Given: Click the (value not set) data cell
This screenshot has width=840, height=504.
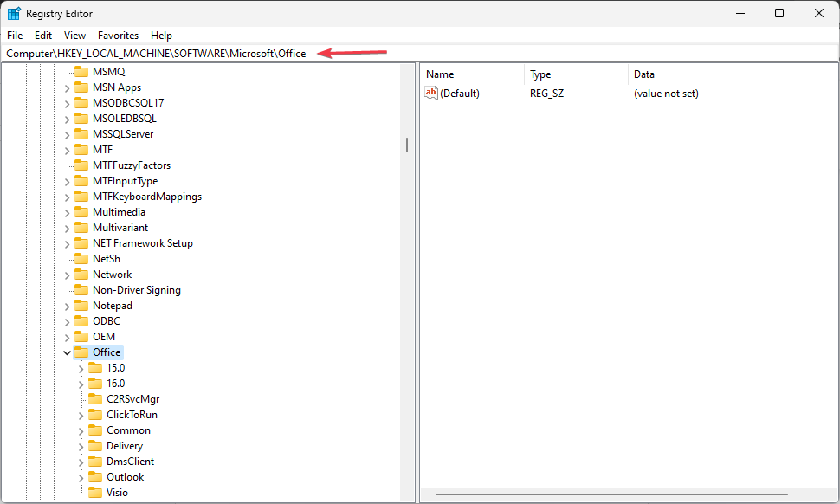Looking at the screenshot, I should tap(666, 94).
